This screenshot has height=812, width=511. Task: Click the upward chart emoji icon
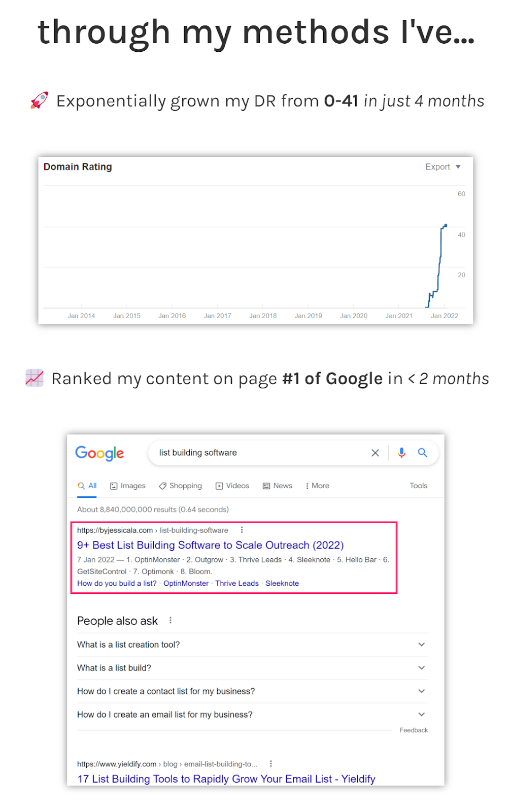point(35,378)
